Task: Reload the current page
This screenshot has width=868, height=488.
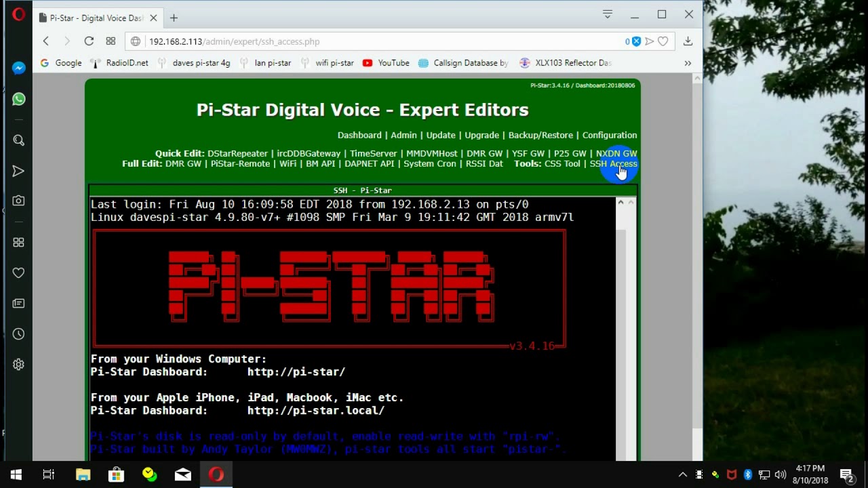Action: pos(89,41)
